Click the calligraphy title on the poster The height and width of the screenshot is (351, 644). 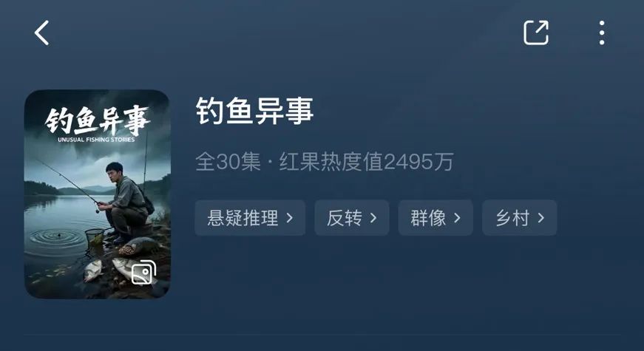[x=98, y=120]
